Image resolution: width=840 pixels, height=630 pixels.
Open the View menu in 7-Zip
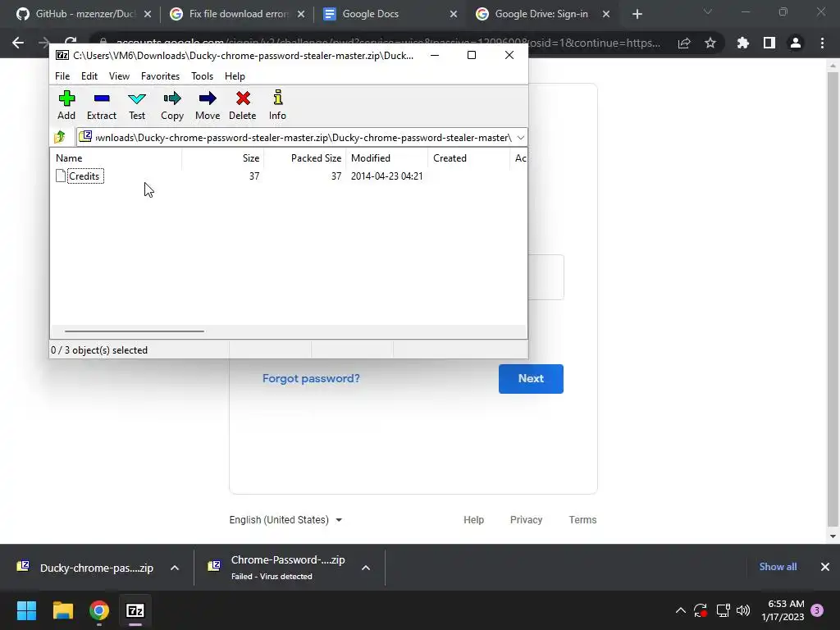pyautogui.click(x=119, y=76)
